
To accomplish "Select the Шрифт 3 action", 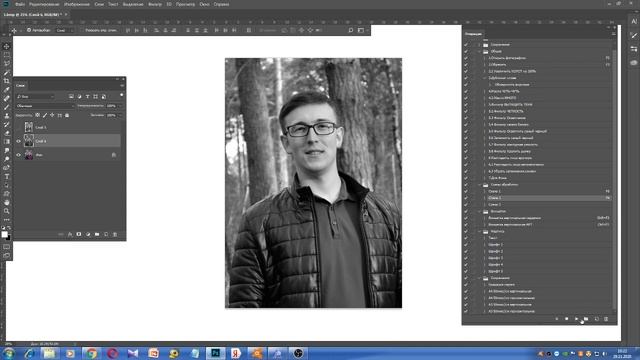I will click(496, 258).
